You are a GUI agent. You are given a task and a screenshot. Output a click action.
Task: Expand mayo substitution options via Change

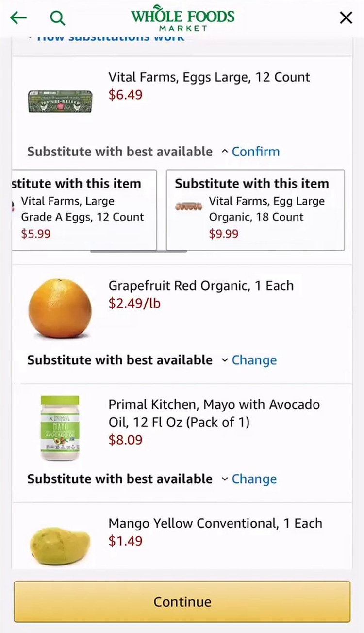[254, 479]
